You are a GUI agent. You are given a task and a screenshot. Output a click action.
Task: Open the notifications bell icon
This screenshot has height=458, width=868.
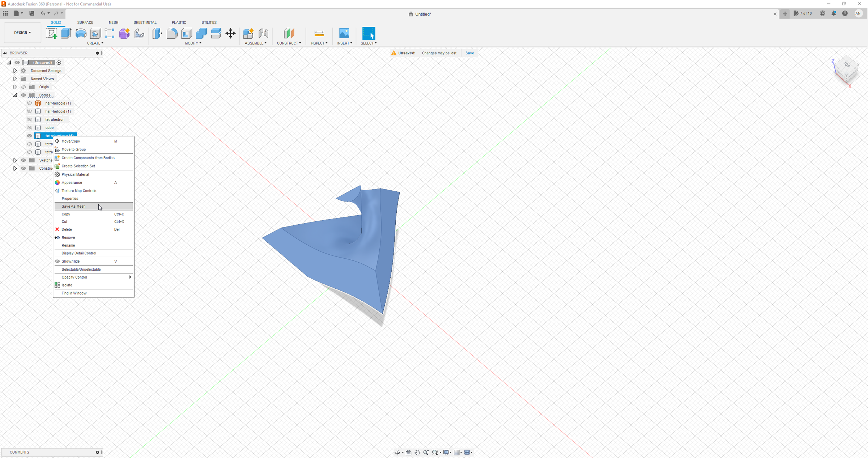[834, 13]
